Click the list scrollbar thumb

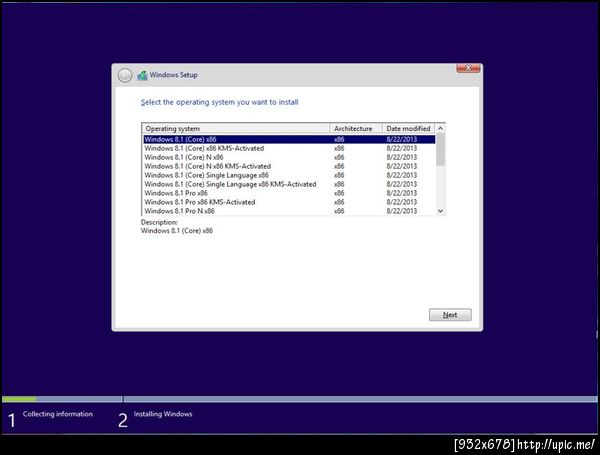point(440,149)
